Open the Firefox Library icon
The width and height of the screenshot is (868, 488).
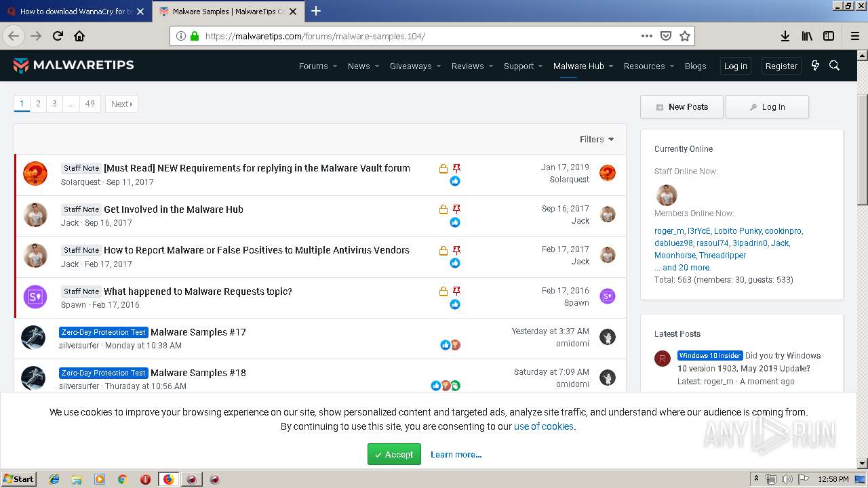click(x=807, y=36)
